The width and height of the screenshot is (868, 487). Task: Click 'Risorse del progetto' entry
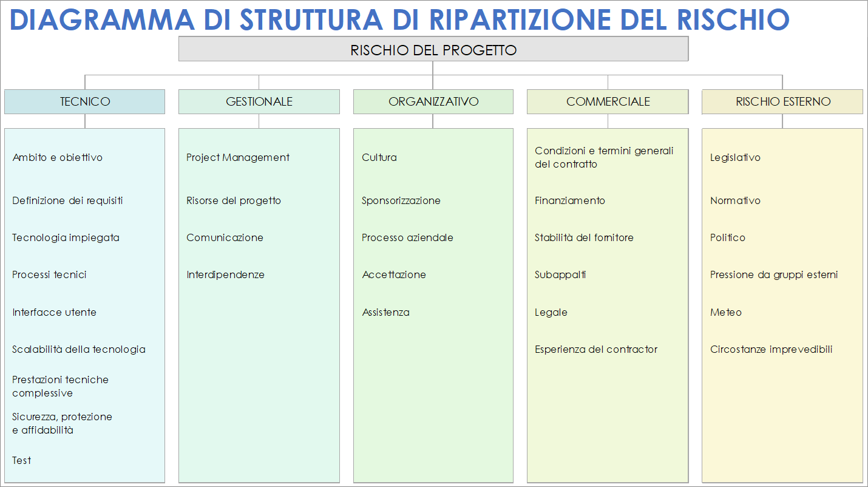(234, 200)
